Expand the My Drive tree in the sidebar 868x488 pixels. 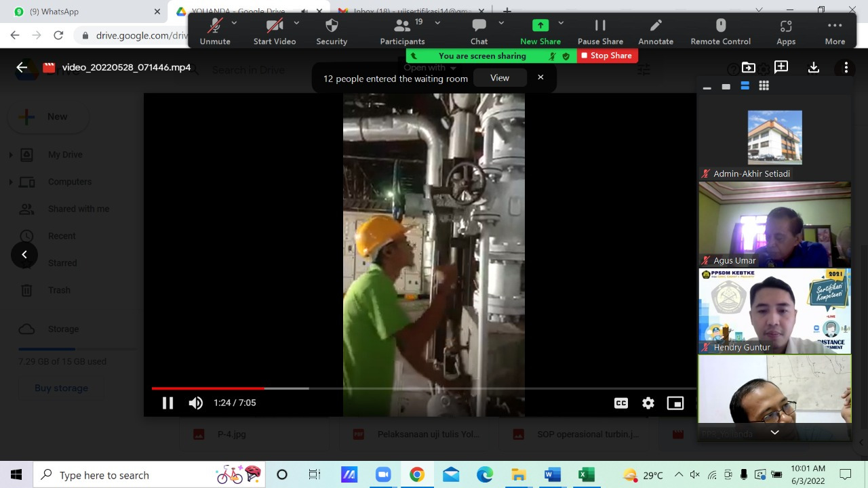tap(12, 155)
